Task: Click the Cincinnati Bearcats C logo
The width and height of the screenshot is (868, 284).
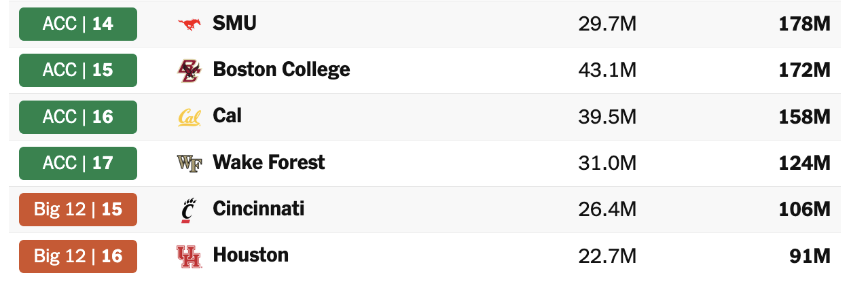Action: [x=189, y=211]
